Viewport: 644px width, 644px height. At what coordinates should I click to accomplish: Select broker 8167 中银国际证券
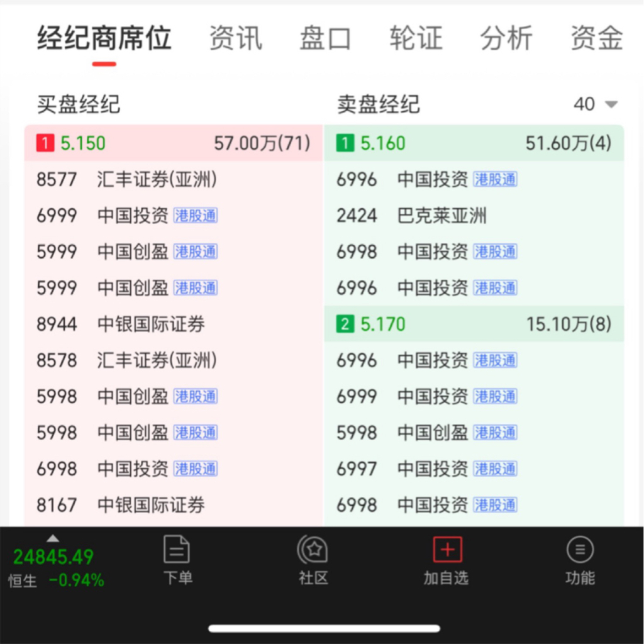click(174, 505)
